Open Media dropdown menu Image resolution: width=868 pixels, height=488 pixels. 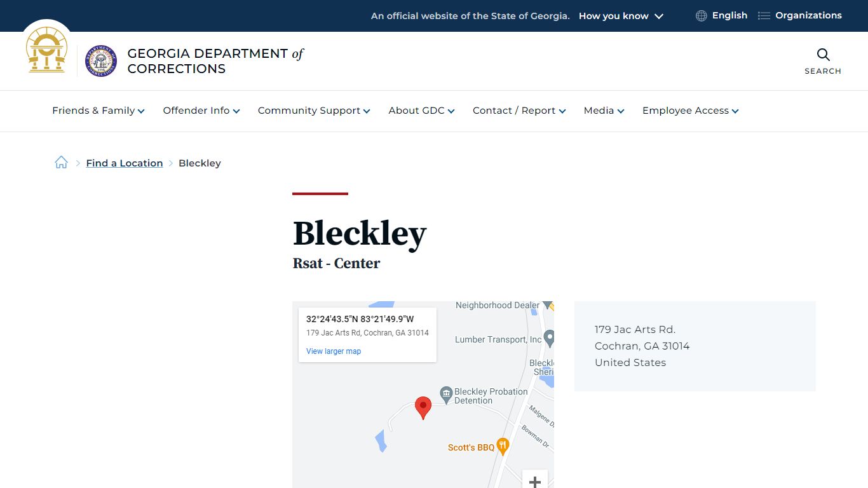click(604, 111)
